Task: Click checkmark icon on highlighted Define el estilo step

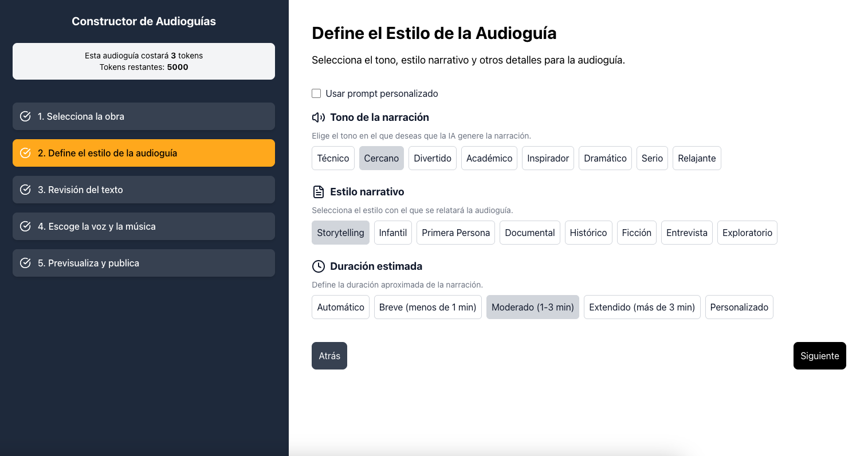Action: (25, 153)
